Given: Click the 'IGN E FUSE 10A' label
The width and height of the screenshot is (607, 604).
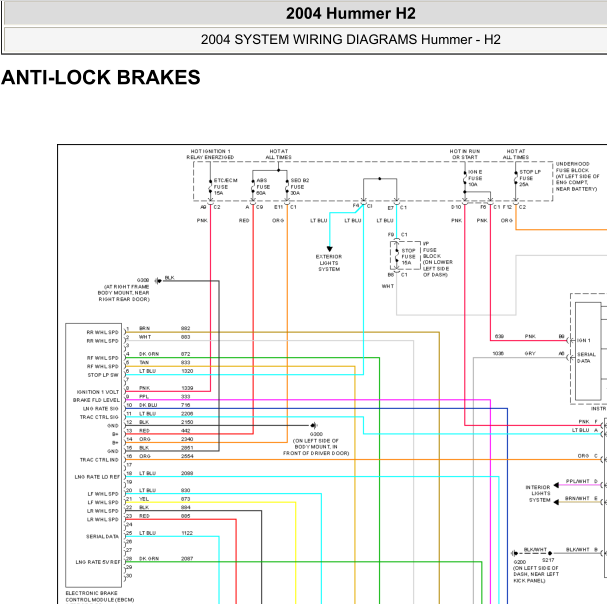Looking at the screenshot, I should [475, 178].
